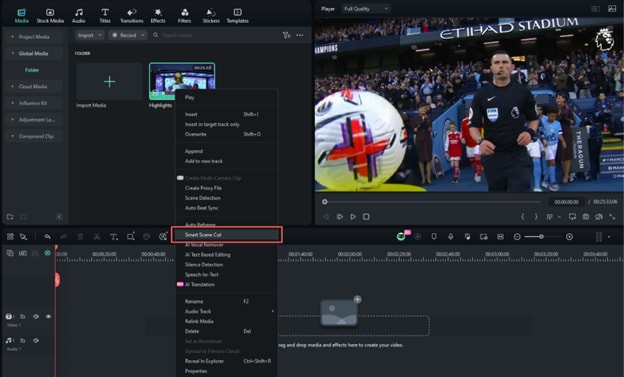Screen dimensions: 624x377
Task: Select the text T tool in timeline toolbar
Action: pyautogui.click(x=114, y=237)
